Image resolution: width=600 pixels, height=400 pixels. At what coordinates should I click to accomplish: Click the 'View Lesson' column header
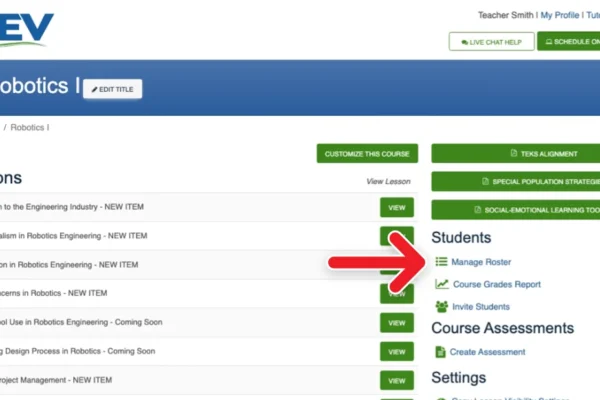(x=388, y=181)
